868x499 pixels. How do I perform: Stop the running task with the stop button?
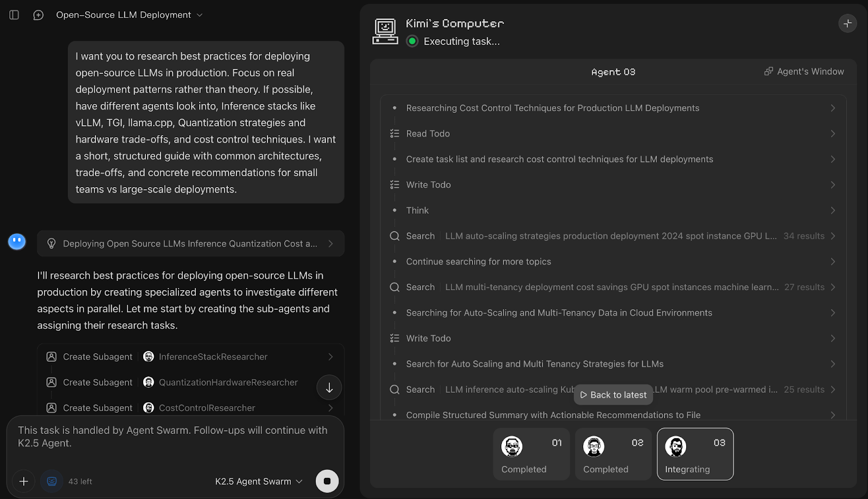point(327,481)
